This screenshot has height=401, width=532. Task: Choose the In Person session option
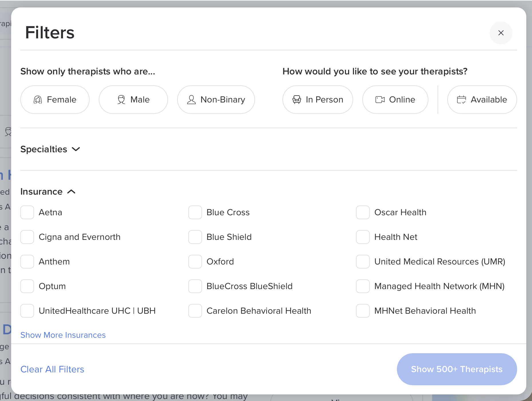point(318,100)
